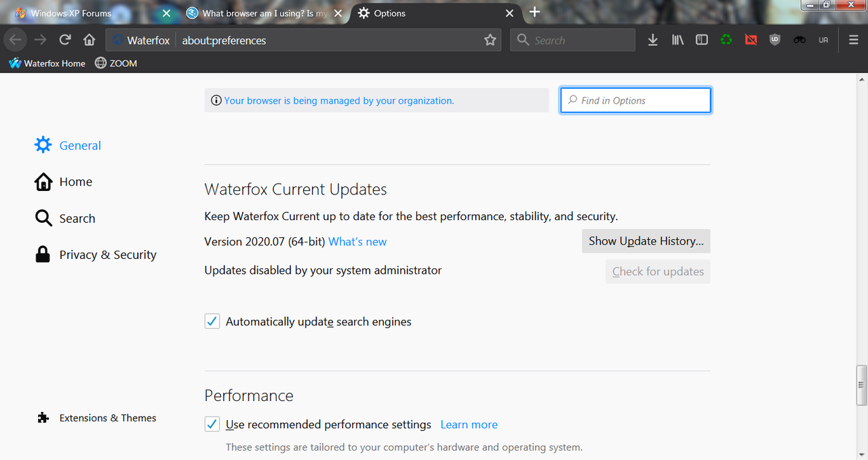This screenshot has width=868, height=460.
Task: Go to the browser home page icon
Action: (x=89, y=40)
